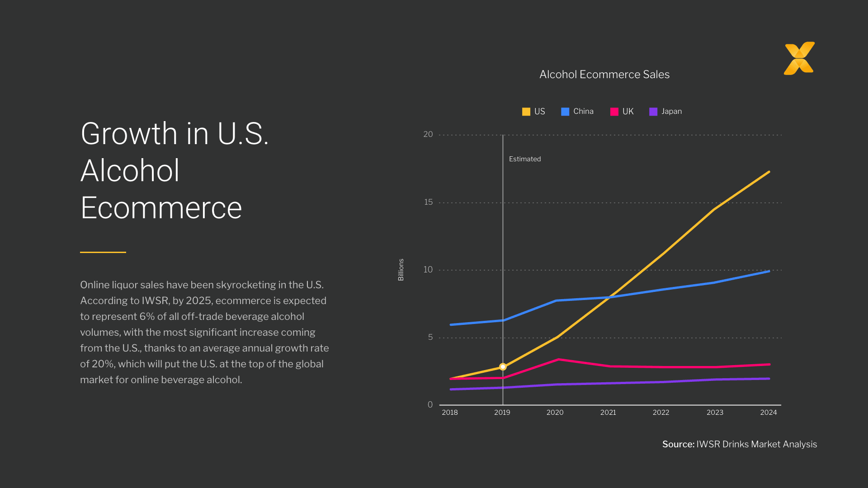Select the Alcohol Ecommerce Sales chart title
Viewport: 868px width, 488px height.
(x=604, y=74)
